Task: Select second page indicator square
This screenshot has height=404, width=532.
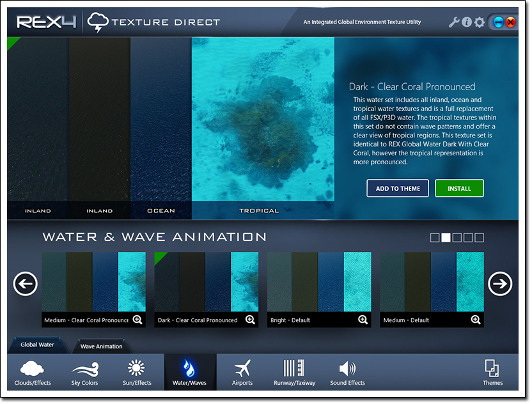Action: pyautogui.click(x=446, y=238)
